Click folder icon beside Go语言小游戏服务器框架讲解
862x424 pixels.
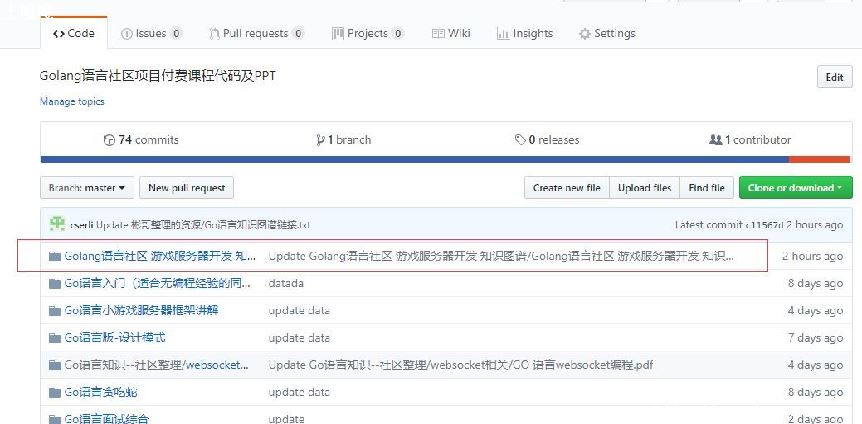(x=54, y=311)
